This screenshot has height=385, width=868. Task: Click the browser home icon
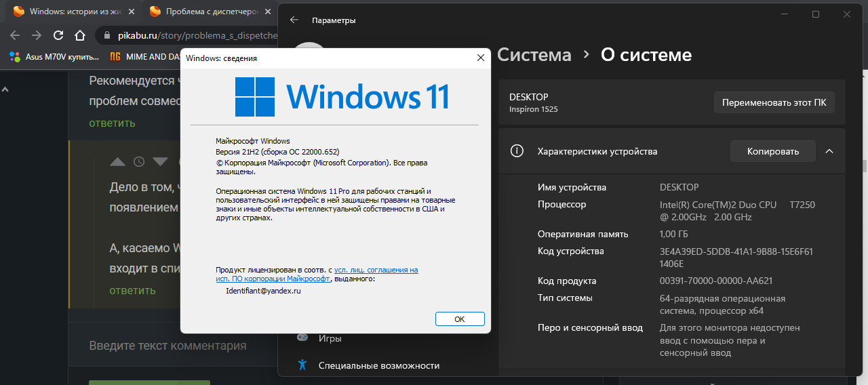[80, 35]
